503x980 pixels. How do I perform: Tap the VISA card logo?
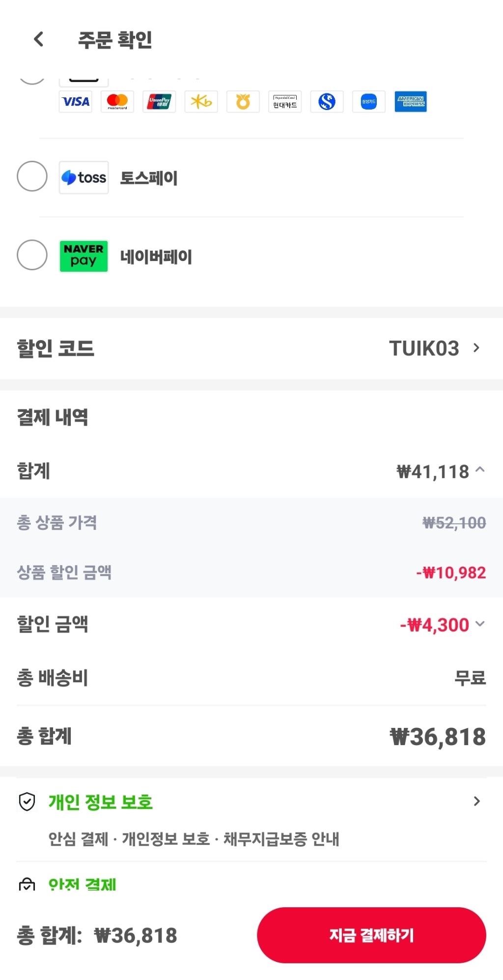click(76, 102)
